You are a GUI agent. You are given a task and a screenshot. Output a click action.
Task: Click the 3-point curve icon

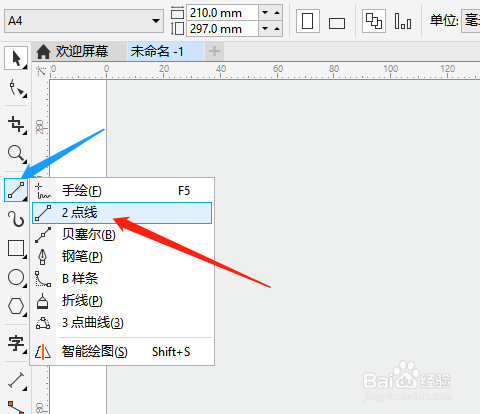[x=43, y=323]
